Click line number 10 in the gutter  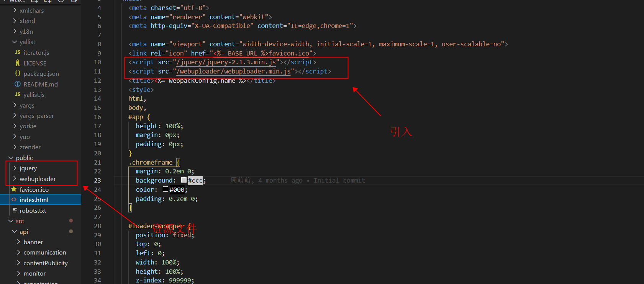pyautogui.click(x=98, y=62)
